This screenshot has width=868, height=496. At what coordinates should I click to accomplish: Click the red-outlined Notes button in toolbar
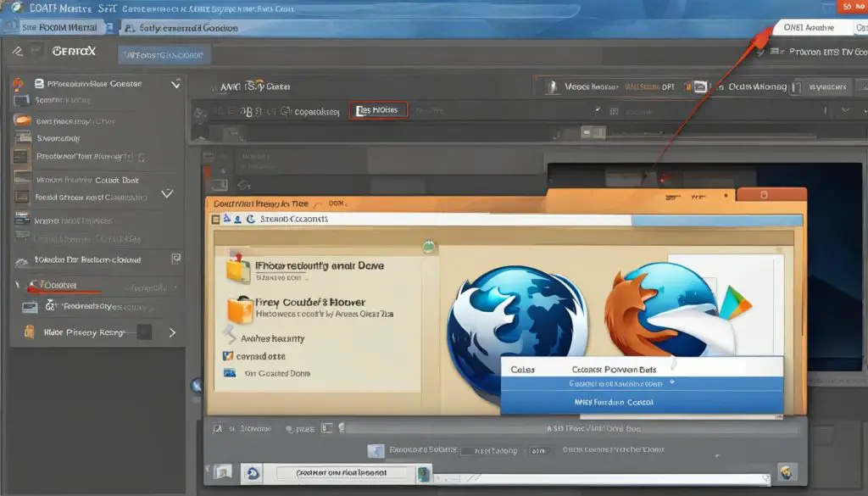tap(378, 110)
